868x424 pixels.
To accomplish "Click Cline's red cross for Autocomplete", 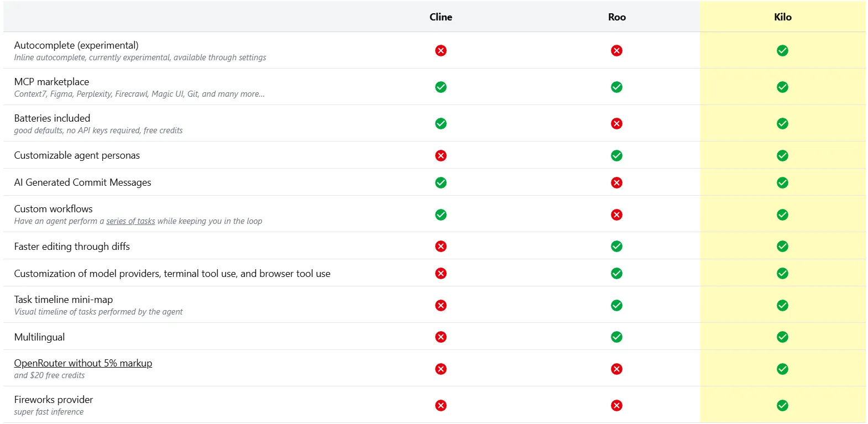I will [441, 50].
